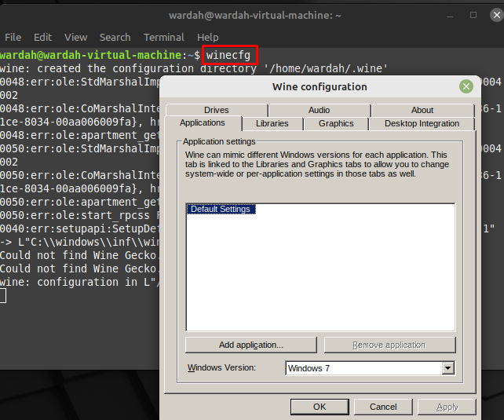
Task: Open the Terminal menu
Action: tap(164, 37)
